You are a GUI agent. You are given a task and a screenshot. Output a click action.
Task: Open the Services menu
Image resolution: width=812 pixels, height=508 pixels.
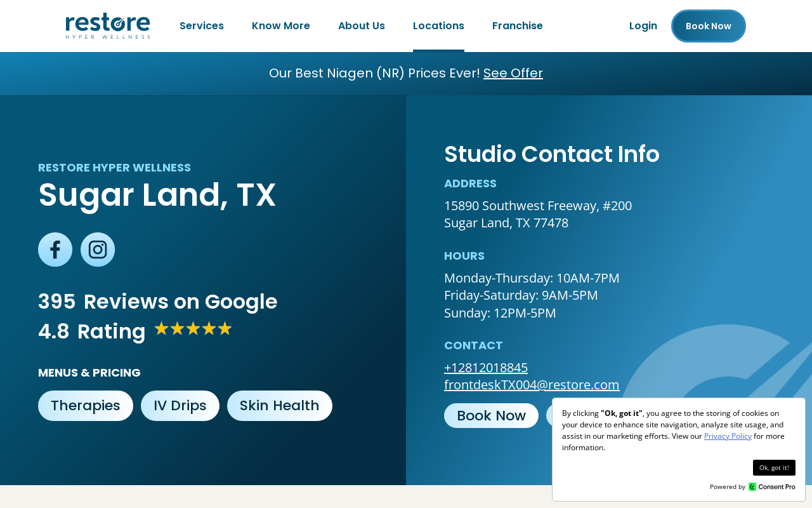202,26
